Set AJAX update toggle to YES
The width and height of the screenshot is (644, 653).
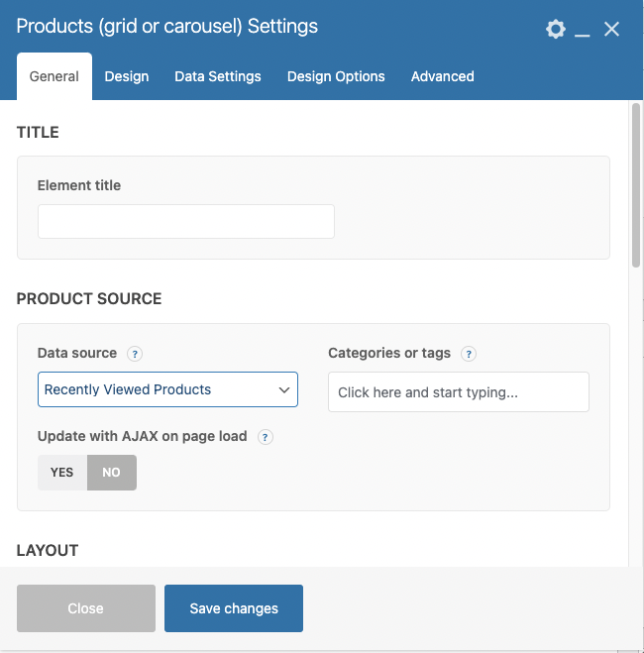[x=62, y=473]
